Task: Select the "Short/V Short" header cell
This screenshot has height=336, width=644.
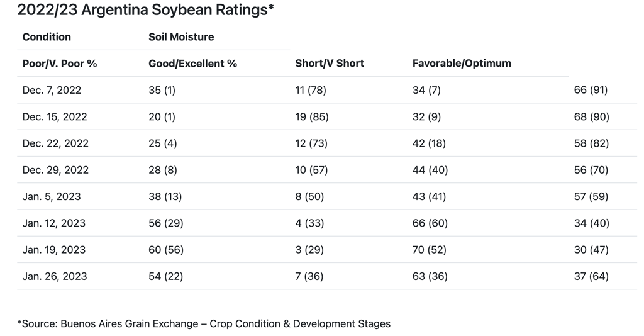Action: coord(330,64)
